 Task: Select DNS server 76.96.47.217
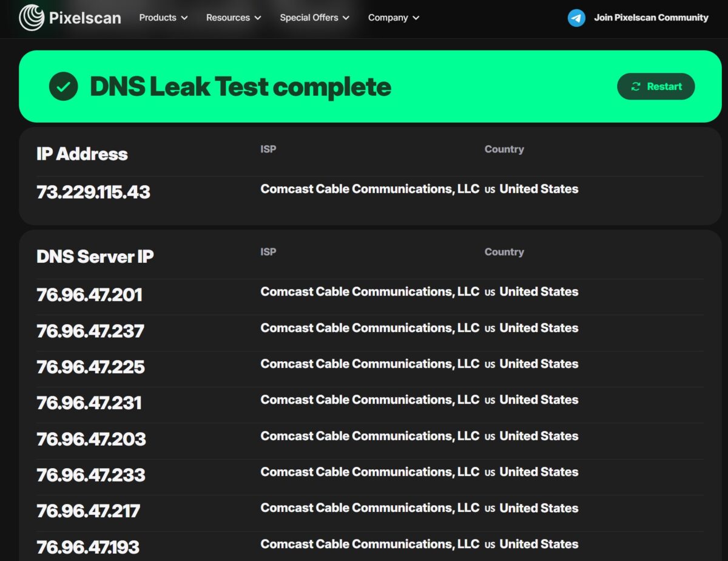[x=89, y=511]
